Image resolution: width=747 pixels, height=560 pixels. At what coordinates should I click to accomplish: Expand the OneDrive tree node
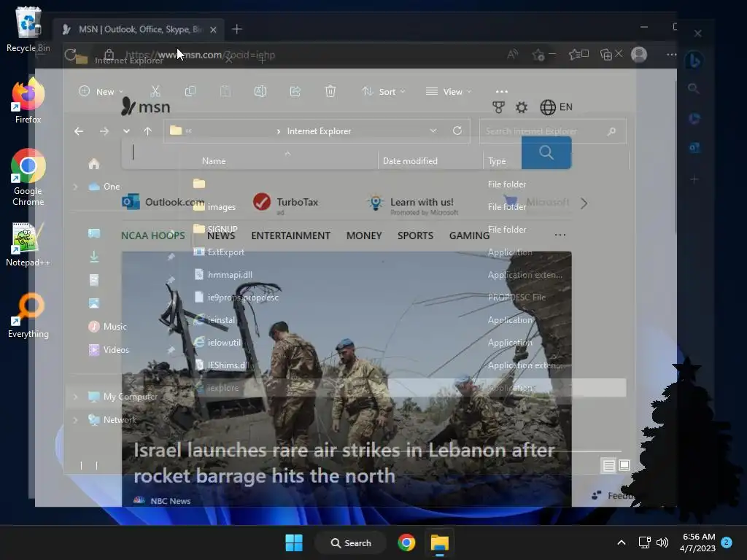[75, 187]
